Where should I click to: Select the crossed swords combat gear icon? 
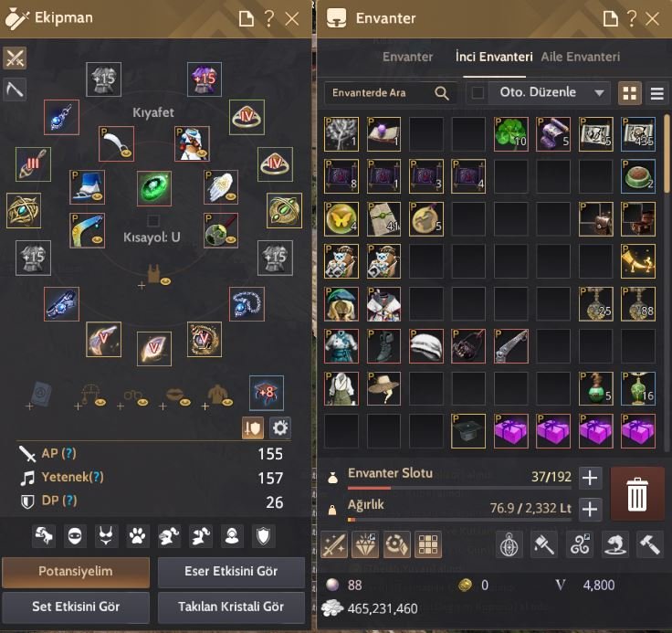pyautogui.click(x=15, y=58)
